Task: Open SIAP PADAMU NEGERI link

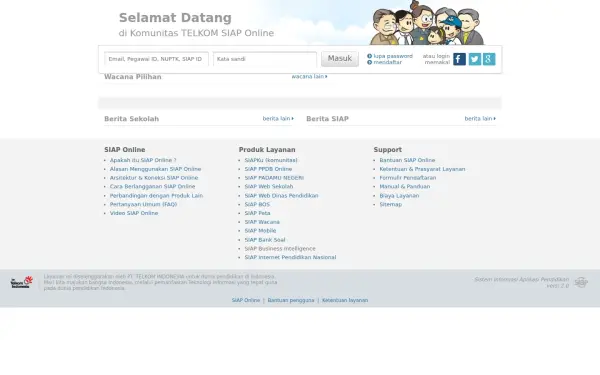Action: tap(274, 178)
